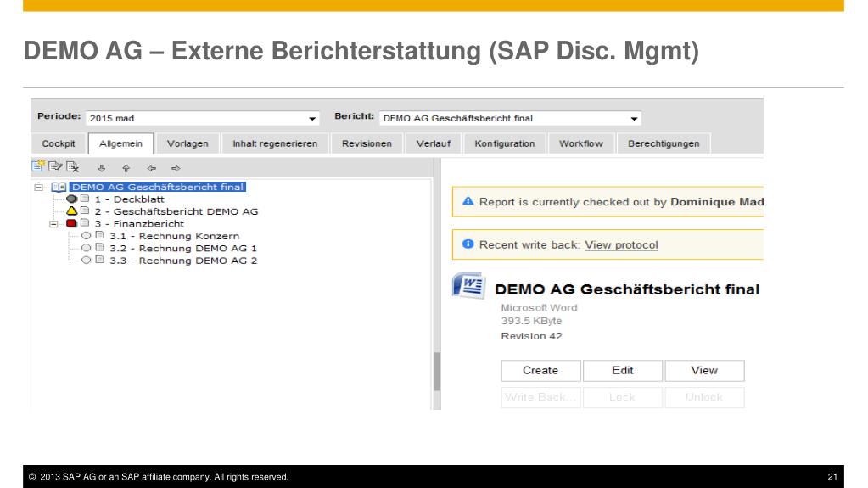Open the Workflow tab
The width and height of the screenshot is (868, 488).
pos(580,143)
